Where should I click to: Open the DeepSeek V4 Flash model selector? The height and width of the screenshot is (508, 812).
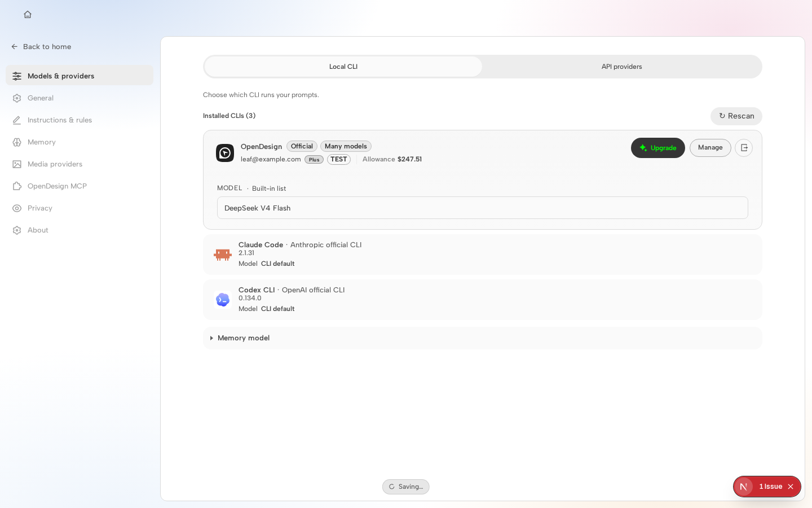pyautogui.click(x=483, y=208)
